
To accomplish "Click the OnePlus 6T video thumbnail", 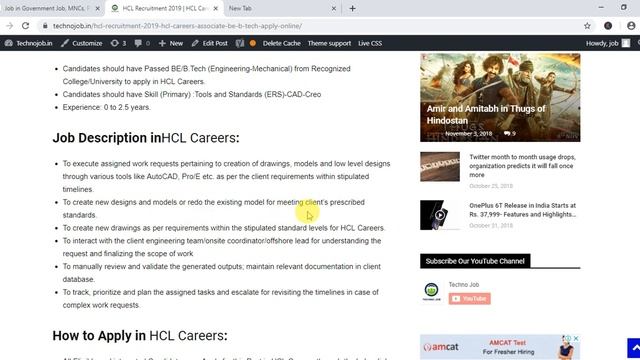I will point(440,215).
